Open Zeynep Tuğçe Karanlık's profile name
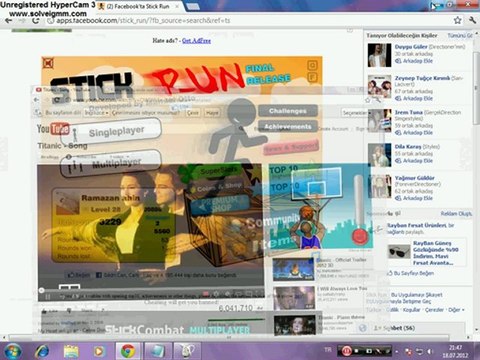Screen dimensions: 480x360 coord(422,78)
